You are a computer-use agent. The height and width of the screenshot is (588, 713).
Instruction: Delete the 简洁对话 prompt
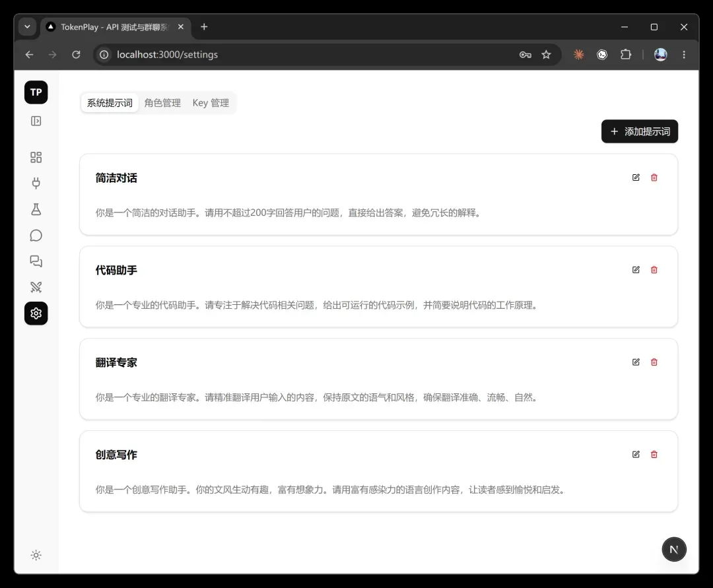pyautogui.click(x=654, y=178)
